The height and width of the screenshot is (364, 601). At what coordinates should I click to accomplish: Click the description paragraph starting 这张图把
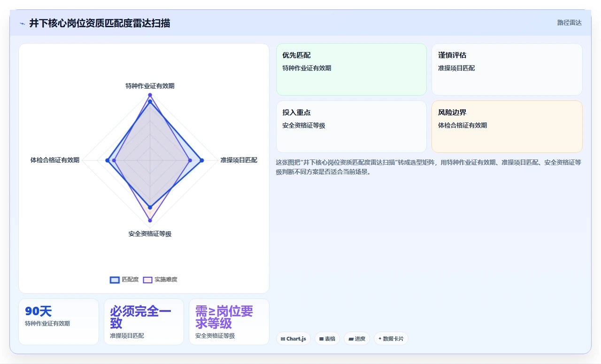429,167
